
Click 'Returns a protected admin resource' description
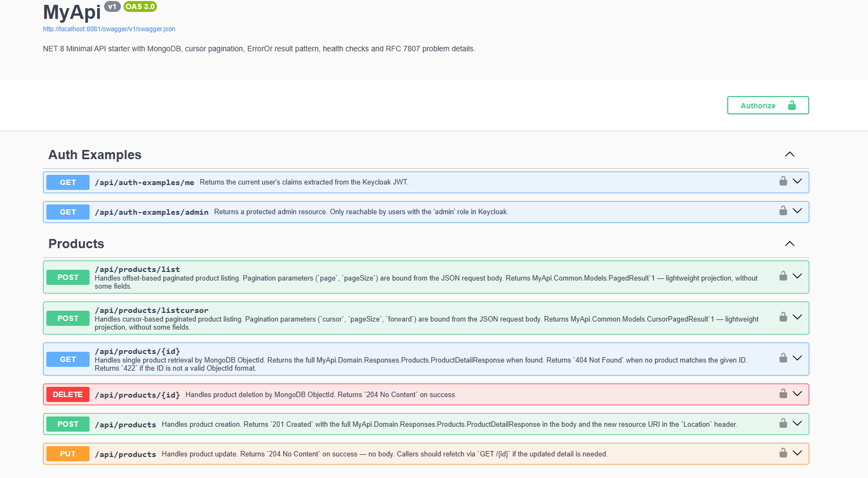[x=361, y=212]
